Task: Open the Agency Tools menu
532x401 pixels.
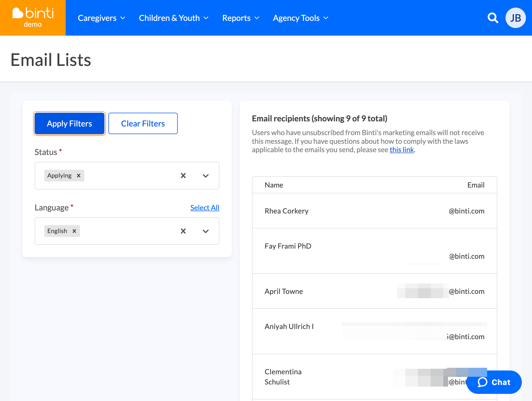Action: click(301, 18)
